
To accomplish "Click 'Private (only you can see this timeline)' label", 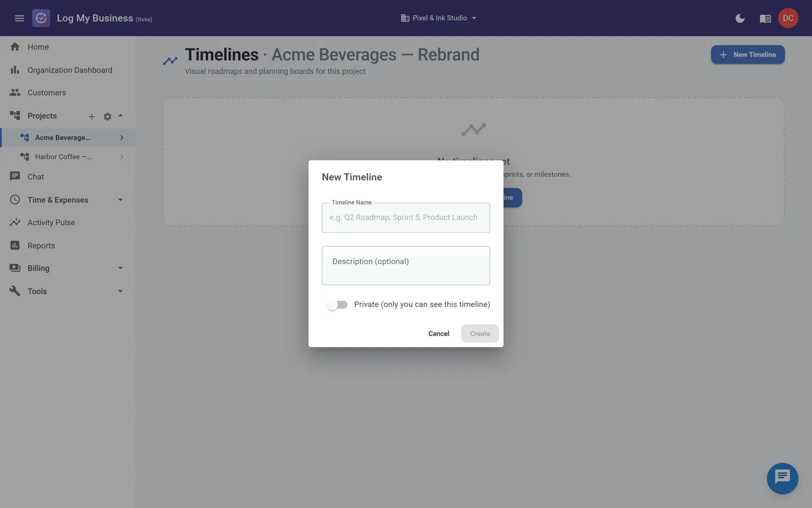I will (422, 304).
